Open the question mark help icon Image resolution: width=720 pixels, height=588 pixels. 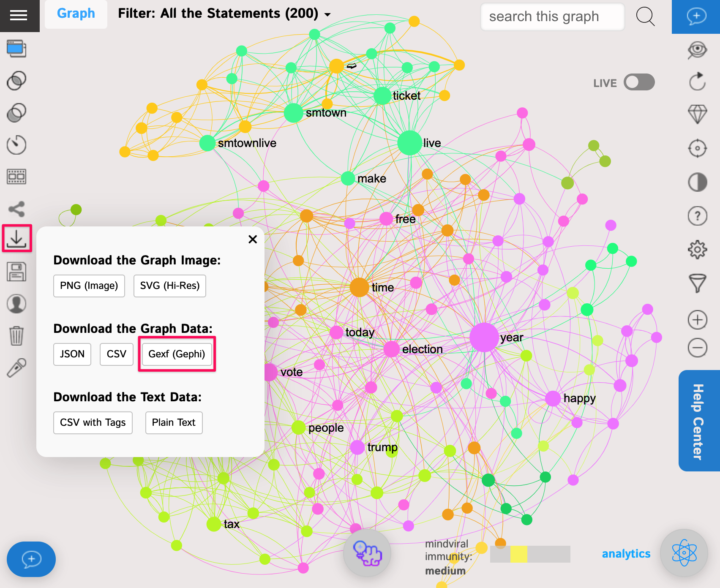(697, 216)
